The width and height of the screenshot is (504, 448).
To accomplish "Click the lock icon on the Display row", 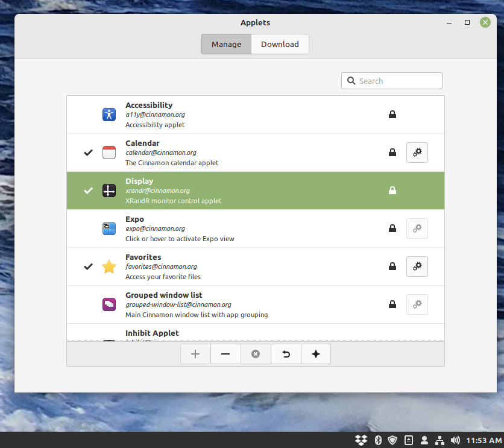I will point(392,190).
